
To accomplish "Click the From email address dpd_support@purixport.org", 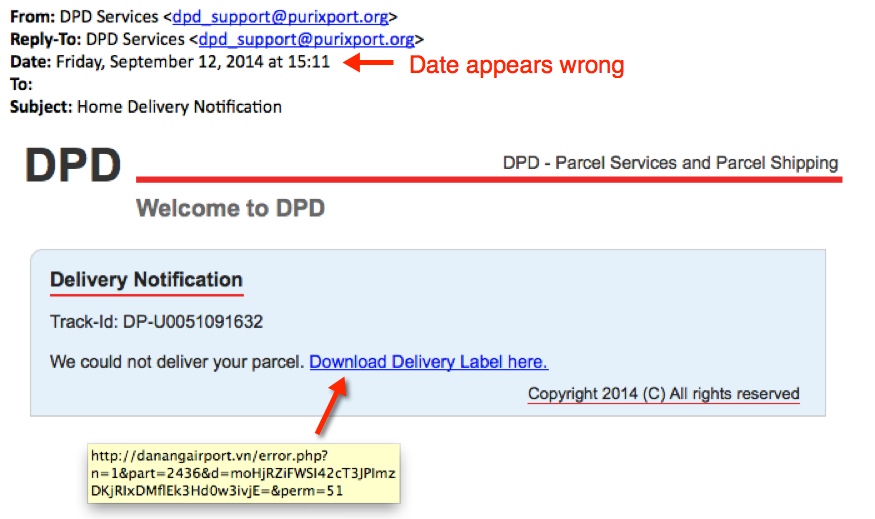I will 281,17.
